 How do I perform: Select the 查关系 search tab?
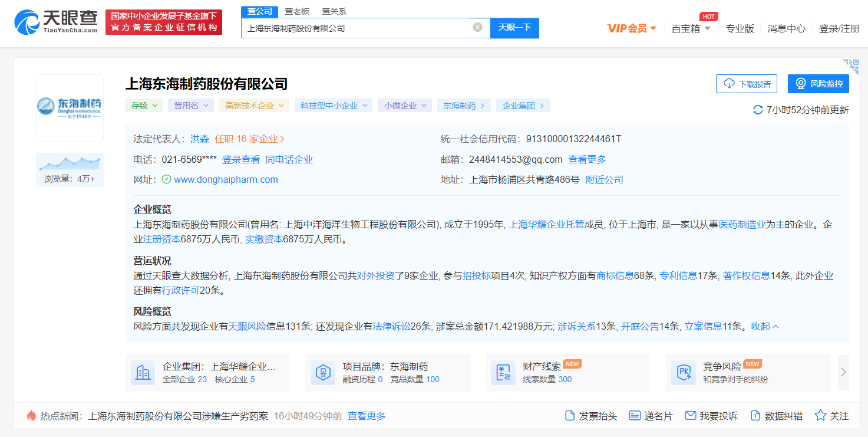[x=334, y=11]
